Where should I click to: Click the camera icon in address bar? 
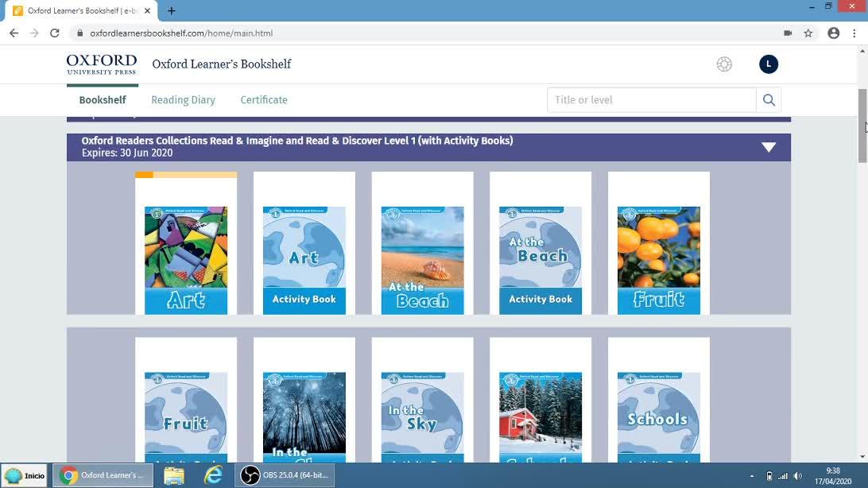(788, 33)
